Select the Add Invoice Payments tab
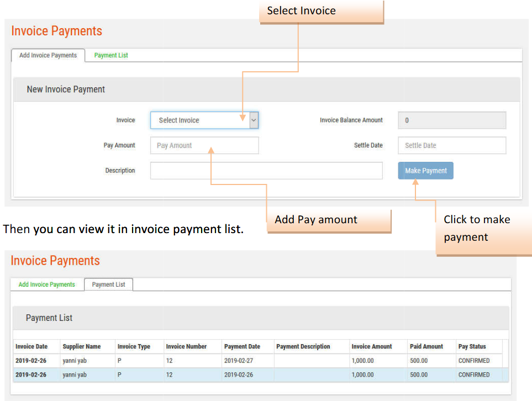Screen dimensions: 532x401 click(x=48, y=55)
